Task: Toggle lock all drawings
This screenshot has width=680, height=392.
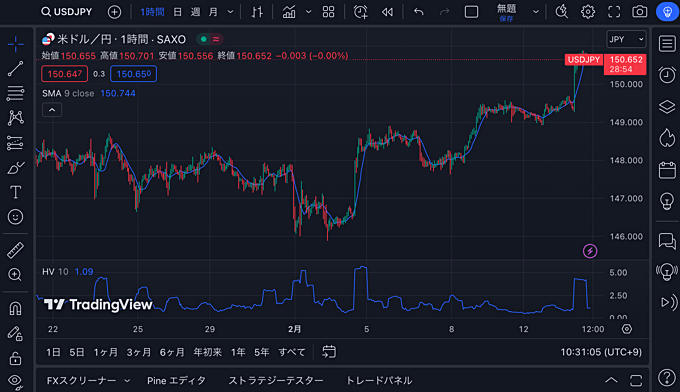Action: click(16, 358)
